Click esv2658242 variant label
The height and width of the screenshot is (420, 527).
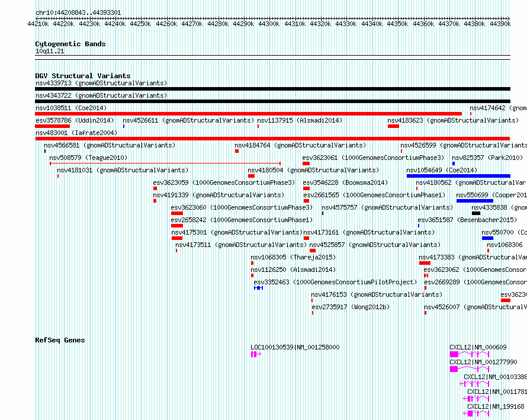point(242,220)
